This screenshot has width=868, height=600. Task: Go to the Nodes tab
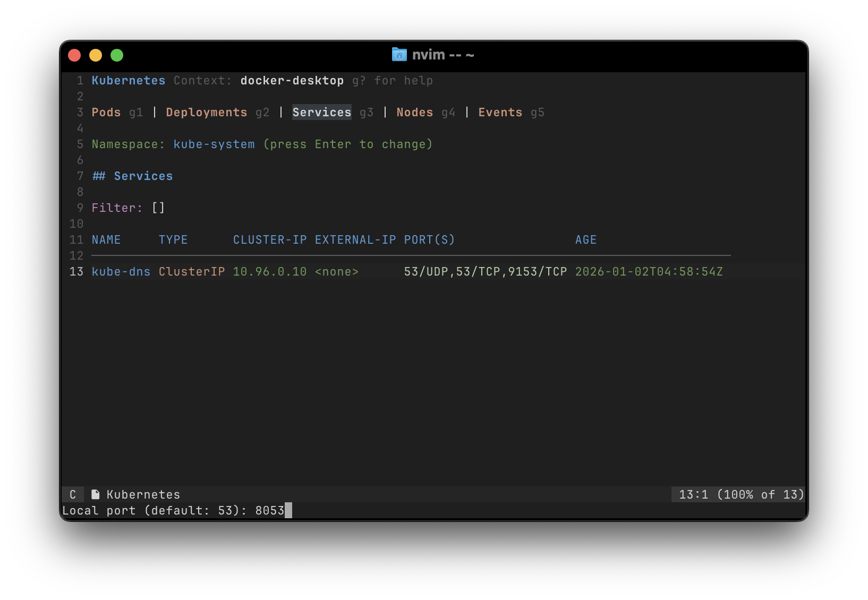pos(415,113)
